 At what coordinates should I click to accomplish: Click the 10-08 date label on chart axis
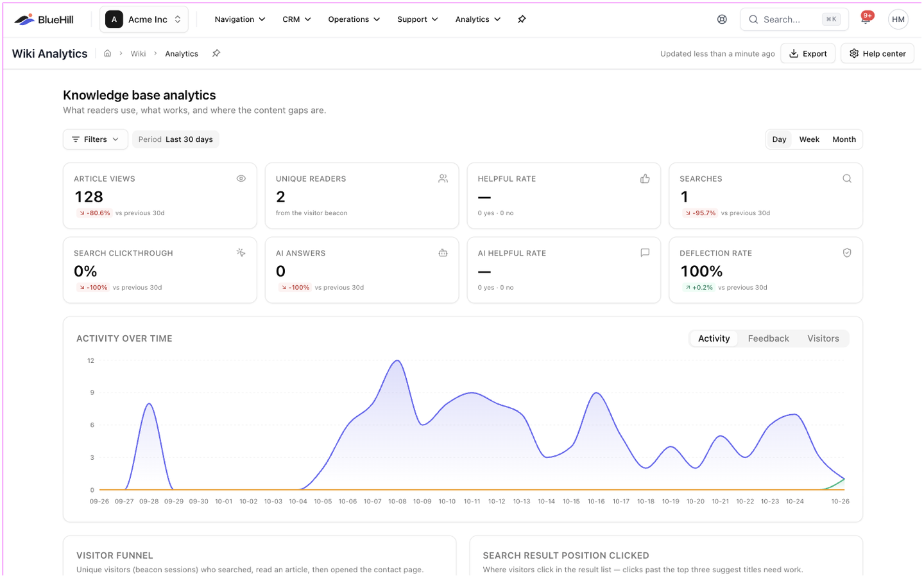(x=397, y=502)
